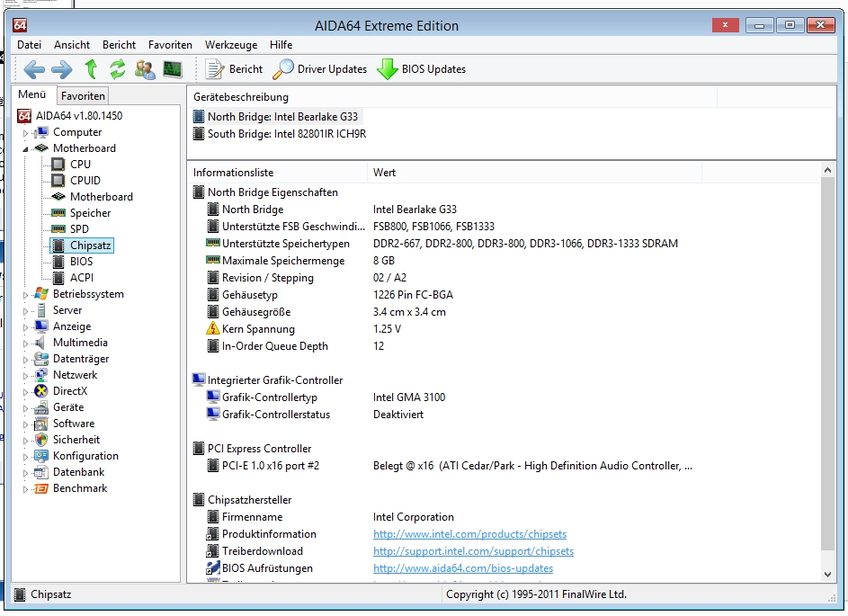The height and width of the screenshot is (616, 848).
Task: Select the ACPI tree item
Action: [82, 278]
